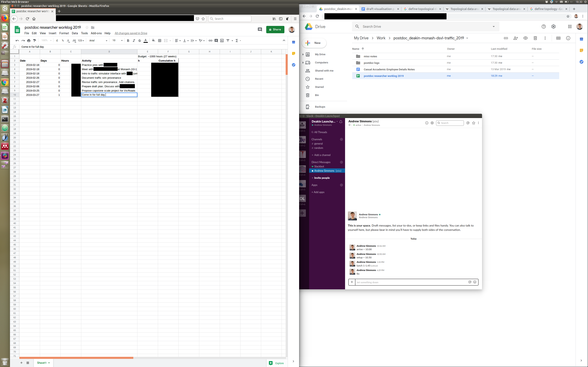
Task: Click the functions sigma icon
Action: pos(237,41)
